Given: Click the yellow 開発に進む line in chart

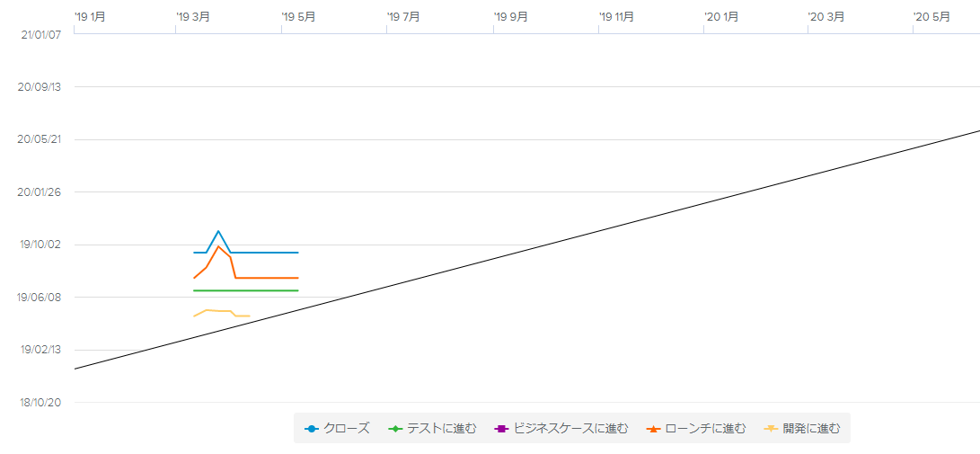Looking at the screenshot, I should 220,311.
